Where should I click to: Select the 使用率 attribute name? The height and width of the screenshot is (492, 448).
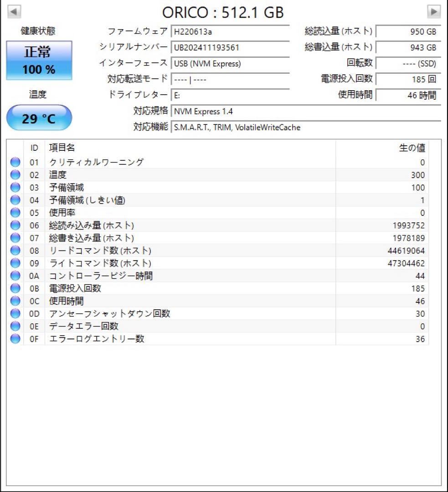(x=62, y=213)
